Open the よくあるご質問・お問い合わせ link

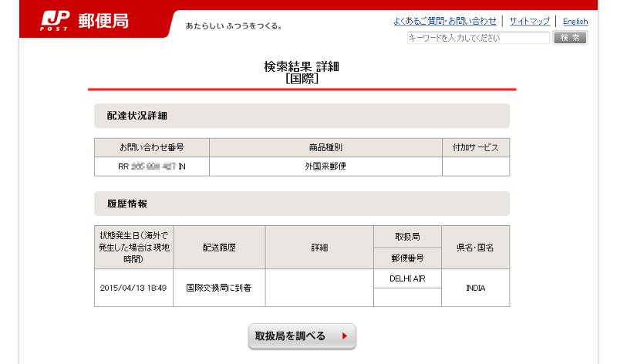[445, 21]
